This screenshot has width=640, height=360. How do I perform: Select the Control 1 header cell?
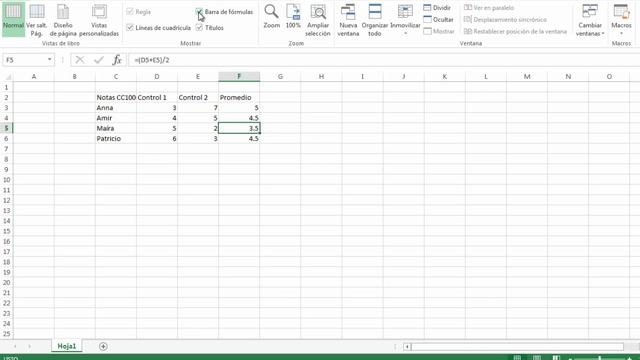pyautogui.click(x=157, y=98)
